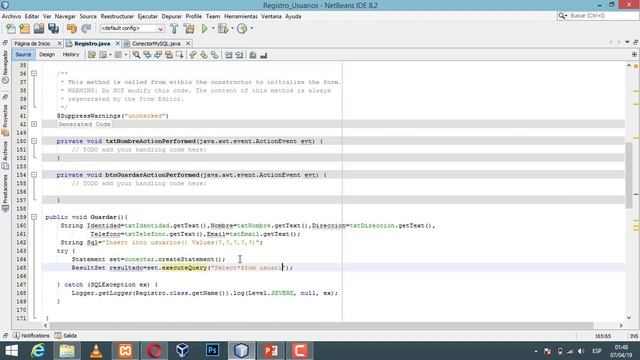Switch to History view

click(71, 55)
